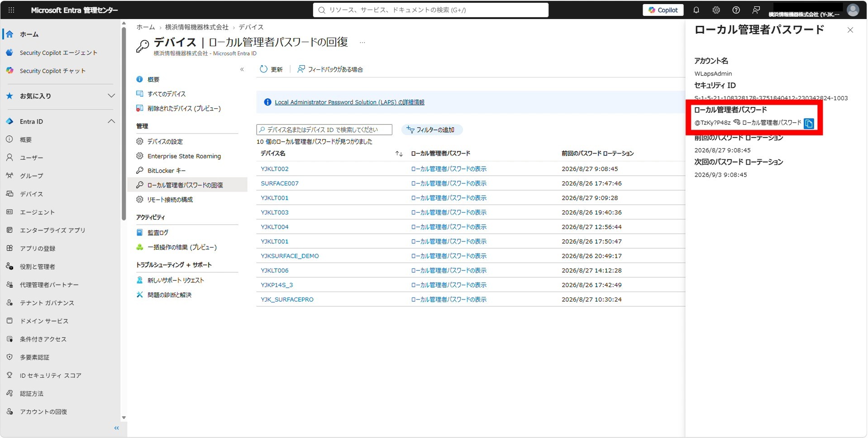868x438 pixels.
Task: Click the エージェント icon
Action: tap(10, 212)
